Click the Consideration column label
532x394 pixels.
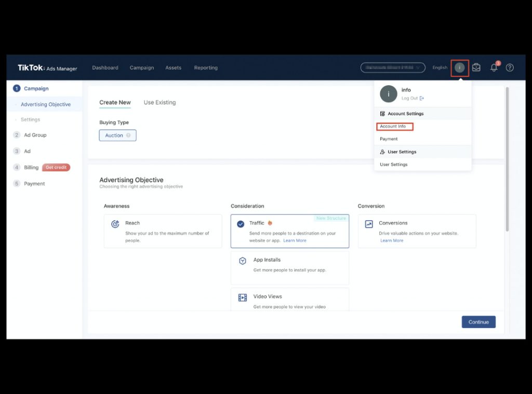[x=247, y=206]
